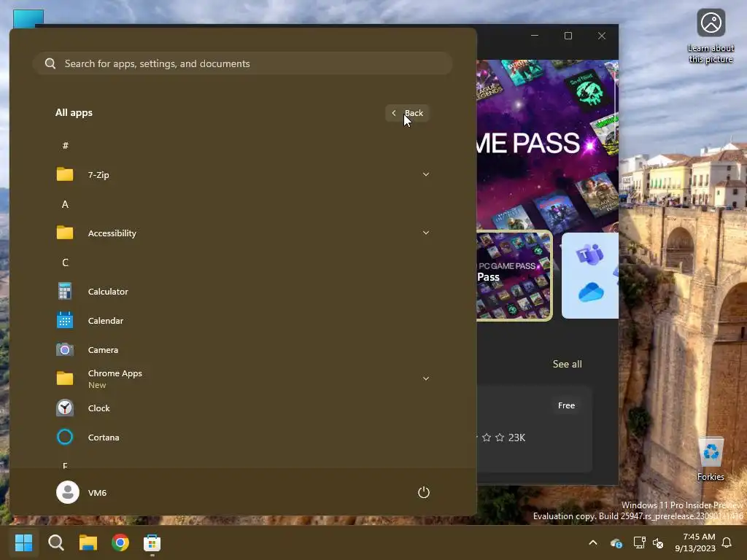This screenshot has width=747, height=560.
Task: Minimize the Microsoft Store window
Action: coord(535,36)
